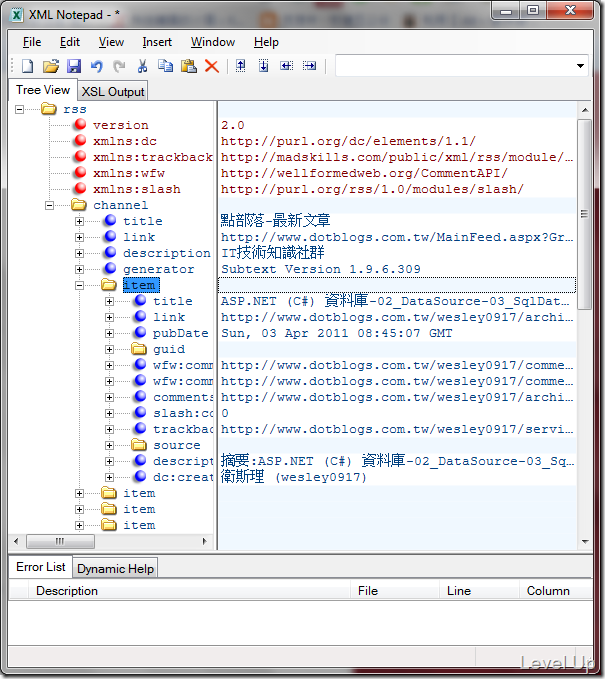Screen dimensions: 605x679
Task: Select the guid folder icon
Action: pos(139,349)
